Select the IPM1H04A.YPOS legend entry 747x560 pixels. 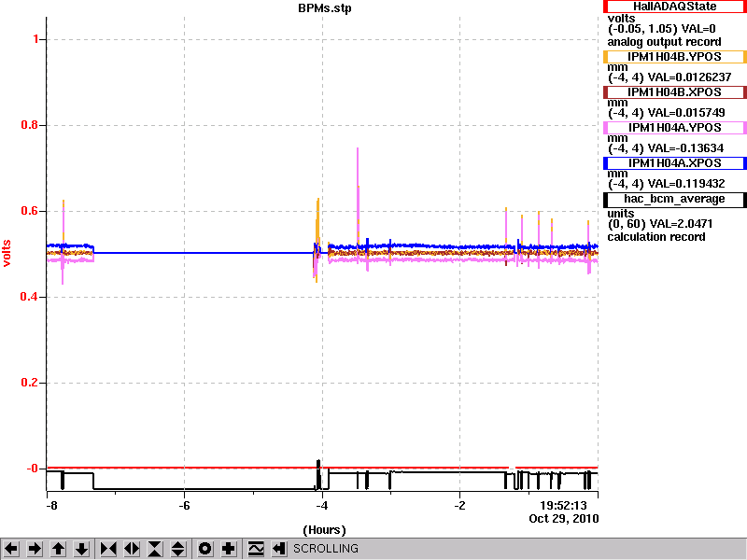point(674,128)
